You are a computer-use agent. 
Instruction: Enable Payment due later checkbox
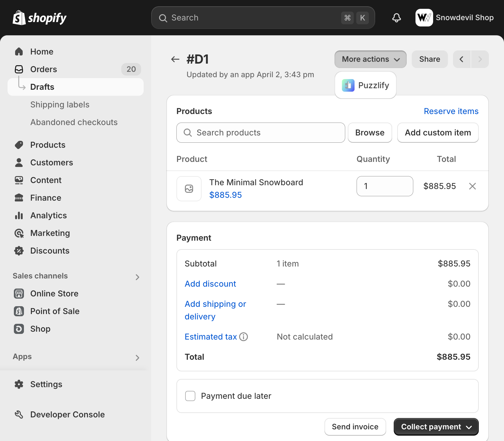pyautogui.click(x=190, y=396)
